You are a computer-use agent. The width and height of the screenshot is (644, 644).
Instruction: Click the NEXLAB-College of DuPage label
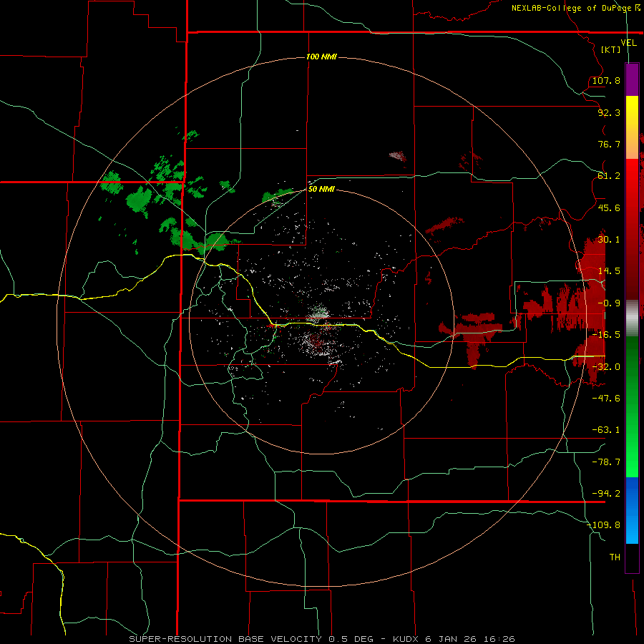click(571, 8)
